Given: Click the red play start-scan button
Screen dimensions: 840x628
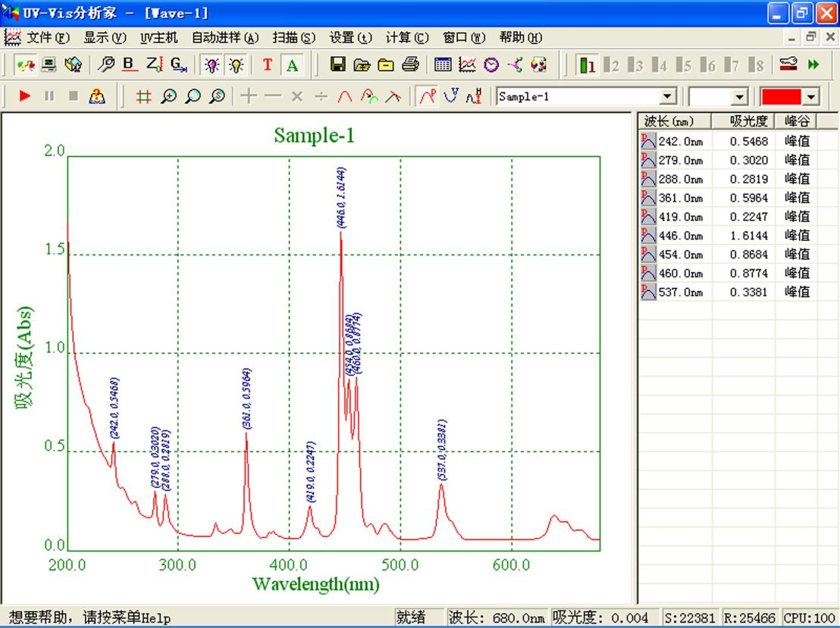Looking at the screenshot, I should coord(25,96).
